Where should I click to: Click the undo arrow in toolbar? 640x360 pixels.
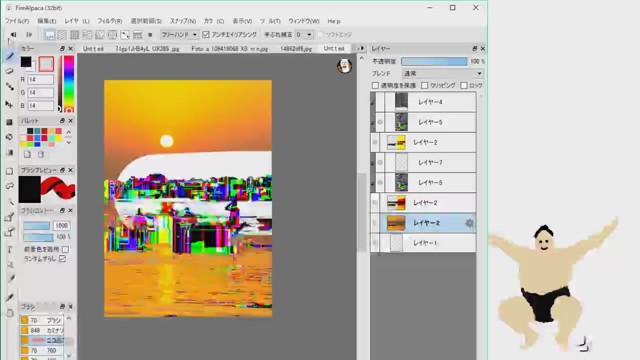tap(13, 35)
